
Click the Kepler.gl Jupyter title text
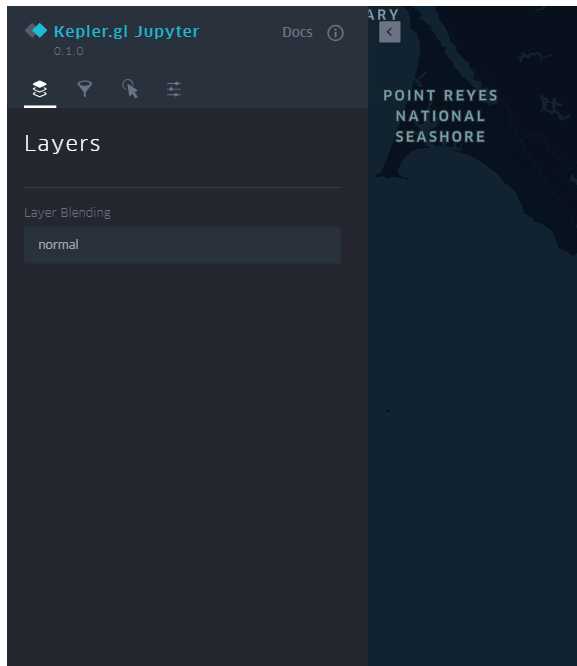point(127,32)
